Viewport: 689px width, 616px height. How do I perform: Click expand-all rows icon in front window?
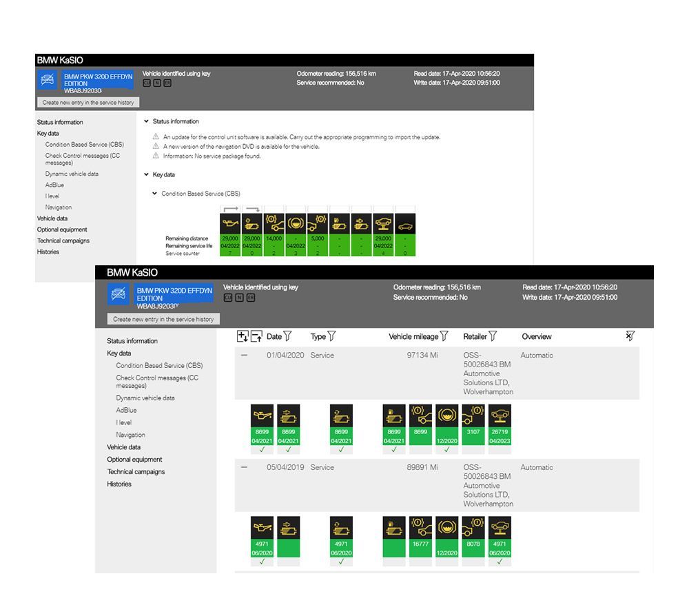click(243, 336)
